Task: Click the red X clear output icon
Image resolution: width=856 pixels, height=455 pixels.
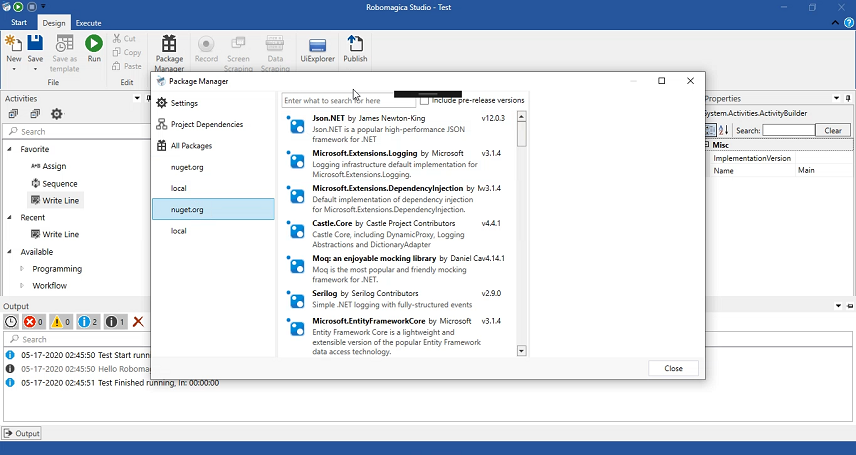Action: 138,322
